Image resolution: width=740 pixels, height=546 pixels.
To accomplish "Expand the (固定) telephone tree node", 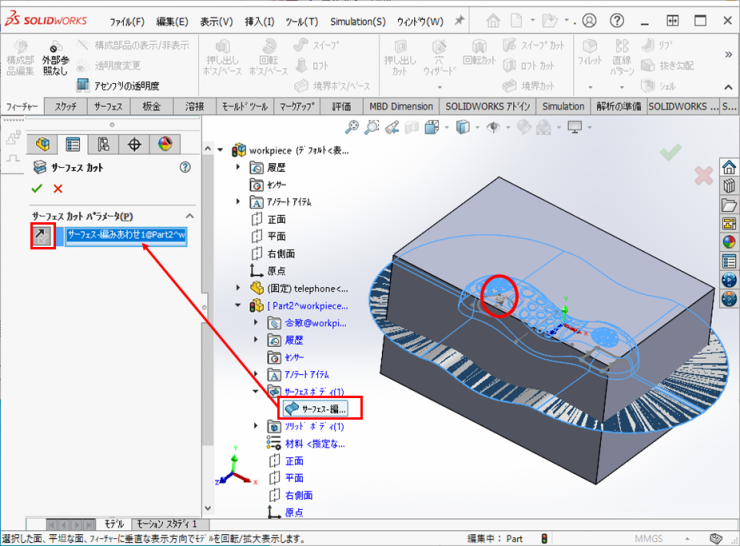I will tap(238, 288).
